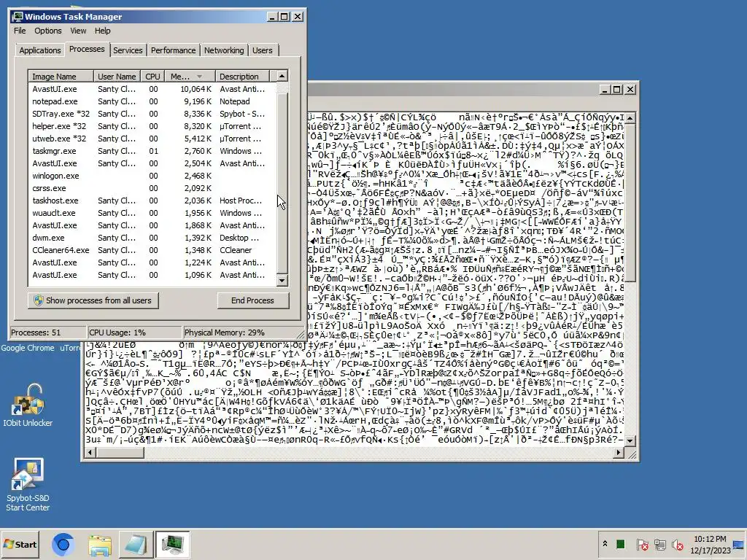The width and height of the screenshot is (747, 560).
Task: Switch to Applications tab
Action: (x=40, y=50)
